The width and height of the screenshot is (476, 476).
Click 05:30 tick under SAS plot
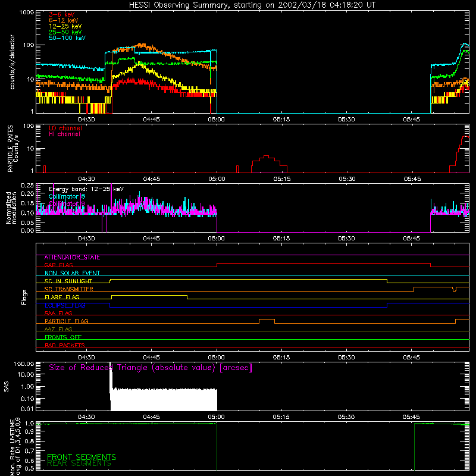tap(346, 417)
